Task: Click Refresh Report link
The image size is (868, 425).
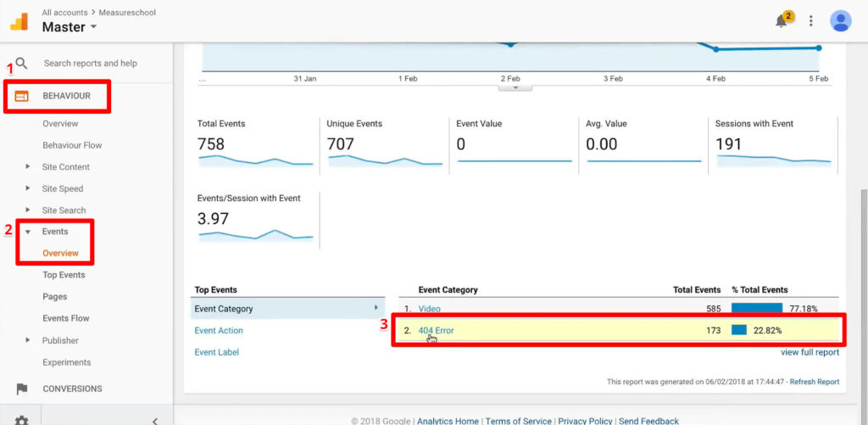Action: [x=815, y=382]
